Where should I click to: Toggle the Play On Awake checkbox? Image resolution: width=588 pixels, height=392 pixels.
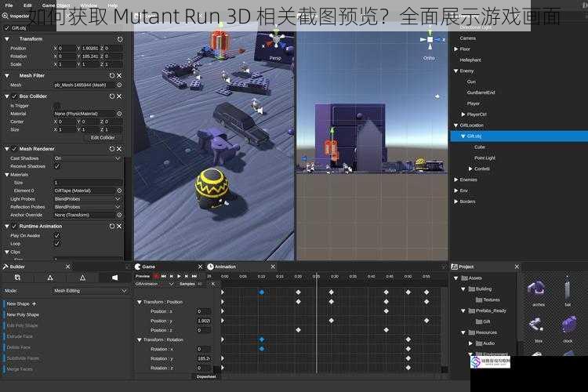point(57,235)
